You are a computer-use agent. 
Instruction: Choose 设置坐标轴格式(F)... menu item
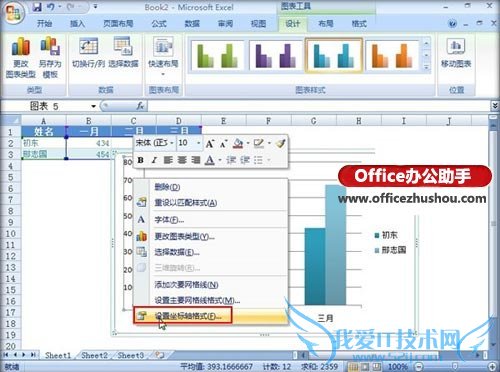[211, 316]
